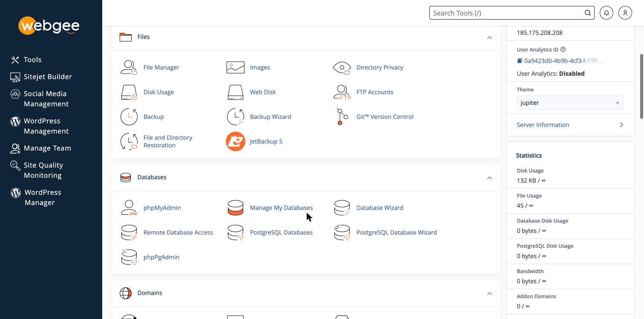Collapse the Domains section chevron
Image resolution: width=644 pixels, height=319 pixels.
489,293
